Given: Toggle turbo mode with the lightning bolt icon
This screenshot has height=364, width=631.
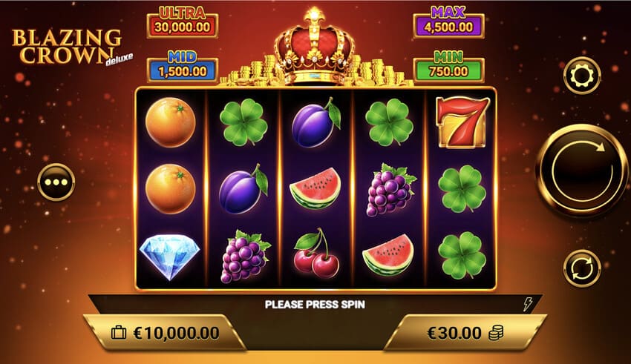Looking at the screenshot, I should (528, 305).
